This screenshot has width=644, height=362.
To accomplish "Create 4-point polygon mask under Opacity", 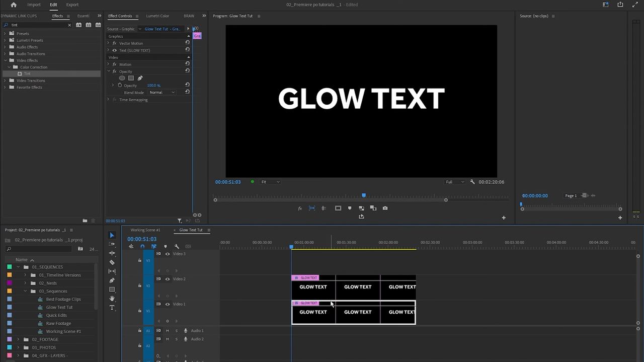I will pyautogui.click(x=131, y=78).
